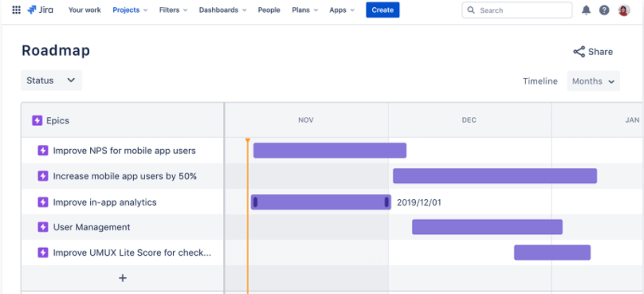Click the Improve NPS timeline bar
The image size is (644, 294).
click(330, 151)
